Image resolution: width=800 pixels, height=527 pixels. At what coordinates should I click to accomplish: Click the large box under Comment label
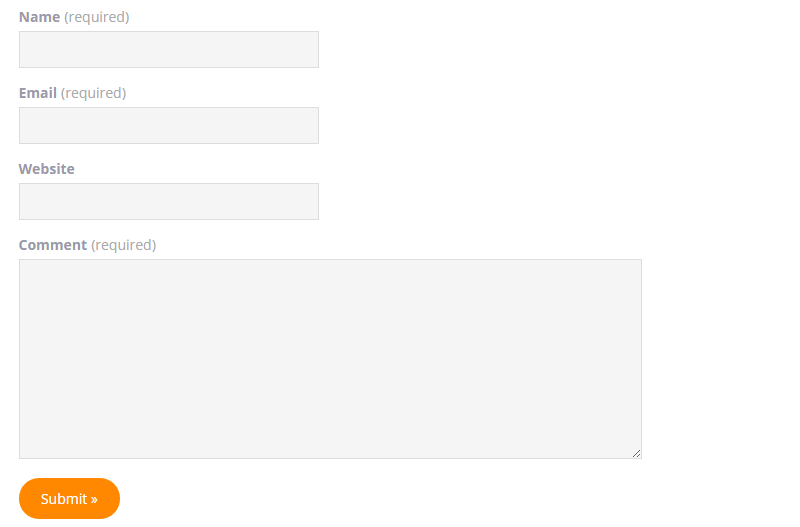point(330,359)
